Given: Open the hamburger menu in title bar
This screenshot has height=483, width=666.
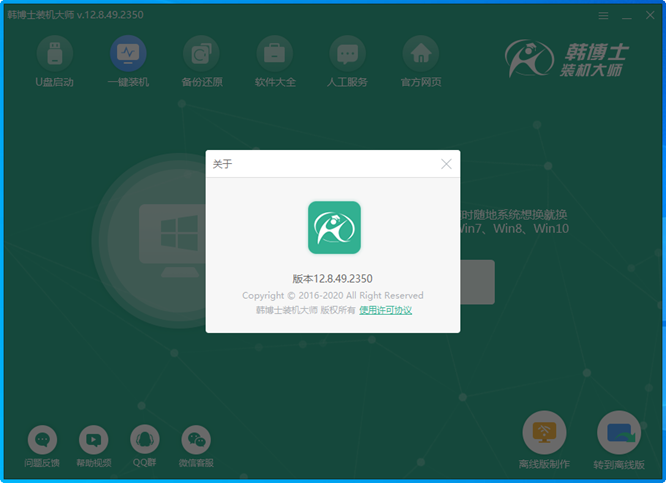Looking at the screenshot, I should coord(603,16).
